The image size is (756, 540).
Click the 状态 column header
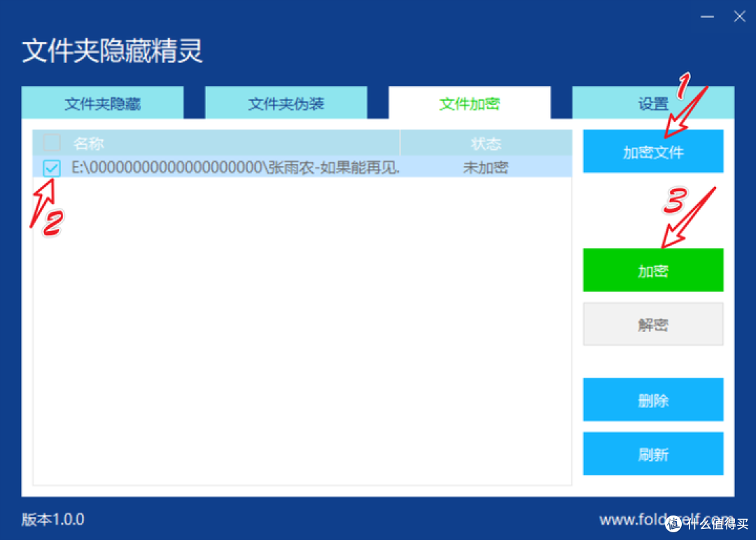[486, 144]
